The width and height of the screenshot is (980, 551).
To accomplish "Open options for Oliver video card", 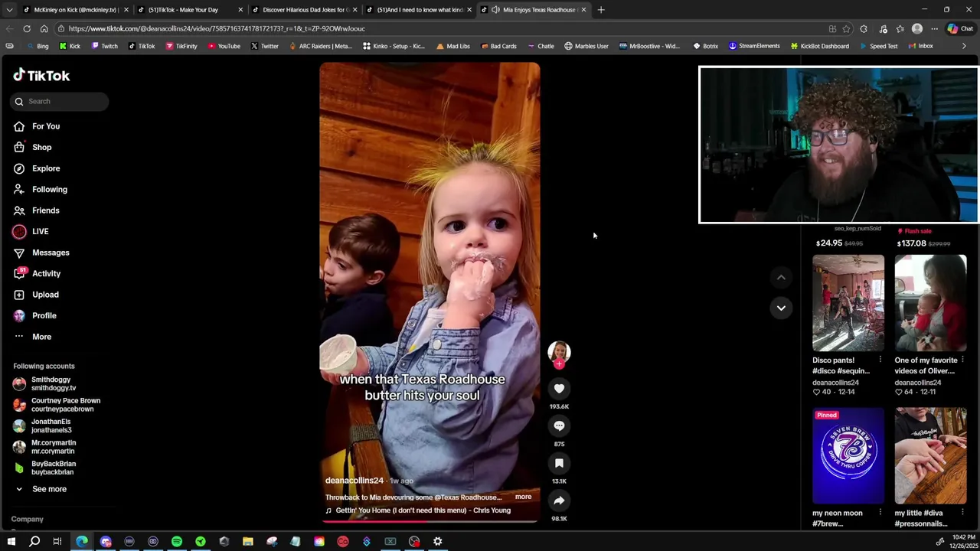I will pyautogui.click(x=962, y=360).
